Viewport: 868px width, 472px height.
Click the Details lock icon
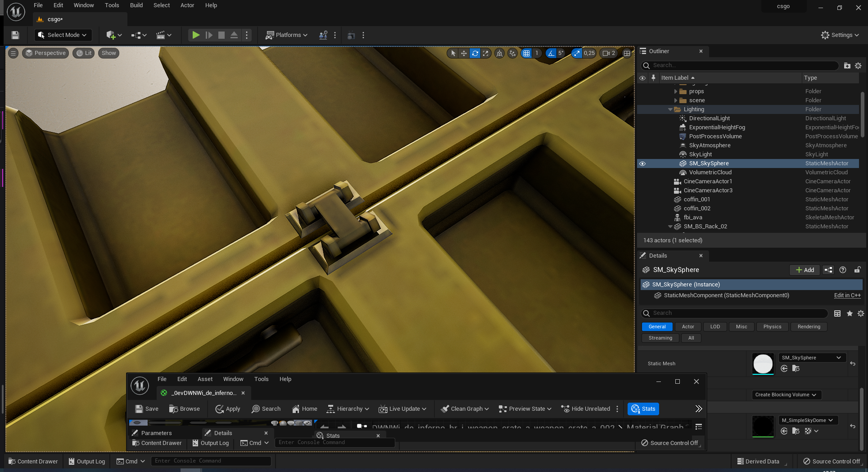point(858,270)
